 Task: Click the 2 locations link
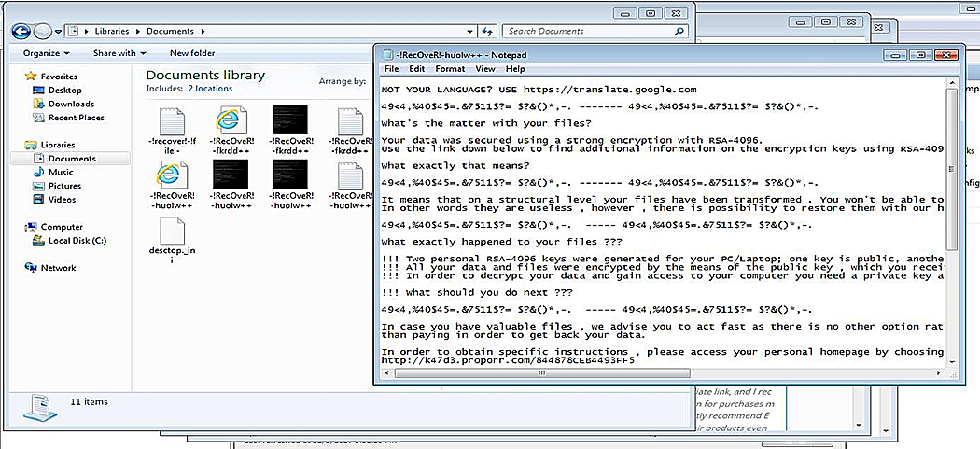point(210,88)
